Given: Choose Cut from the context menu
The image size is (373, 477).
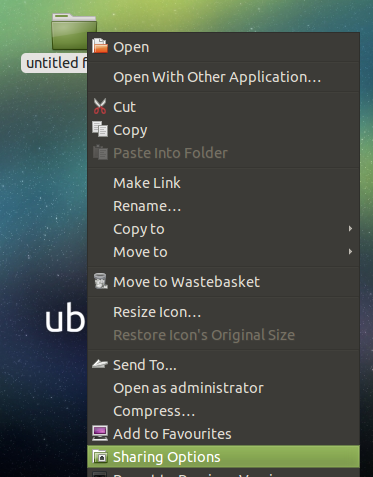Looking at the screenshot, I should (x=223, y=107).
